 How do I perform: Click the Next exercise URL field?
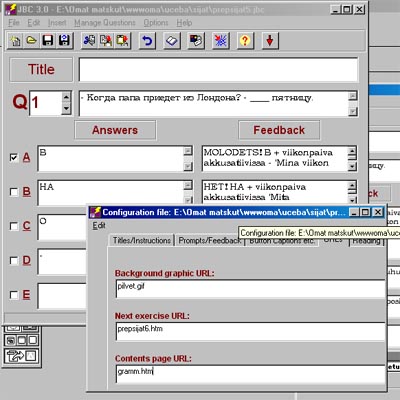click(250, 331)
